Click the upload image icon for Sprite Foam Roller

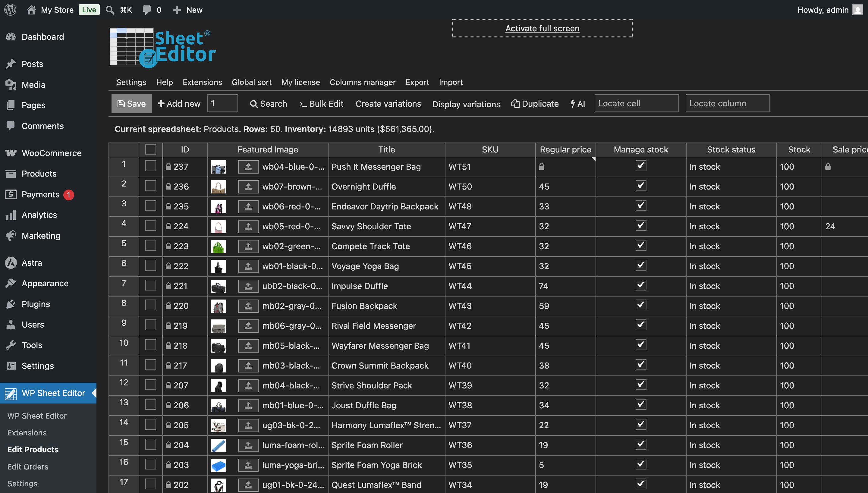(x=248, y=445)
